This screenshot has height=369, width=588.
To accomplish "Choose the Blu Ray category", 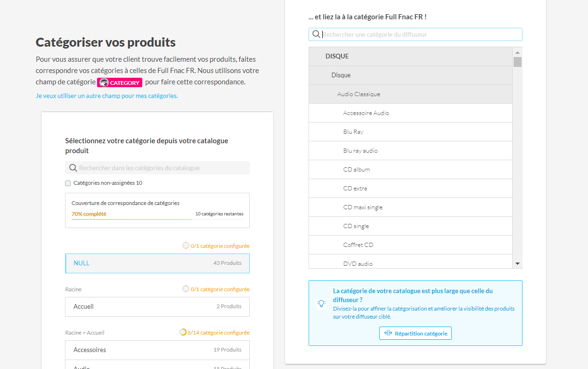I will tap(353, 132).
